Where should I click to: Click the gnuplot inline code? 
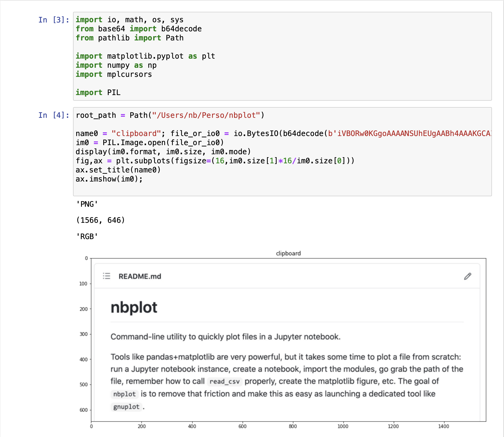[126, 407]
